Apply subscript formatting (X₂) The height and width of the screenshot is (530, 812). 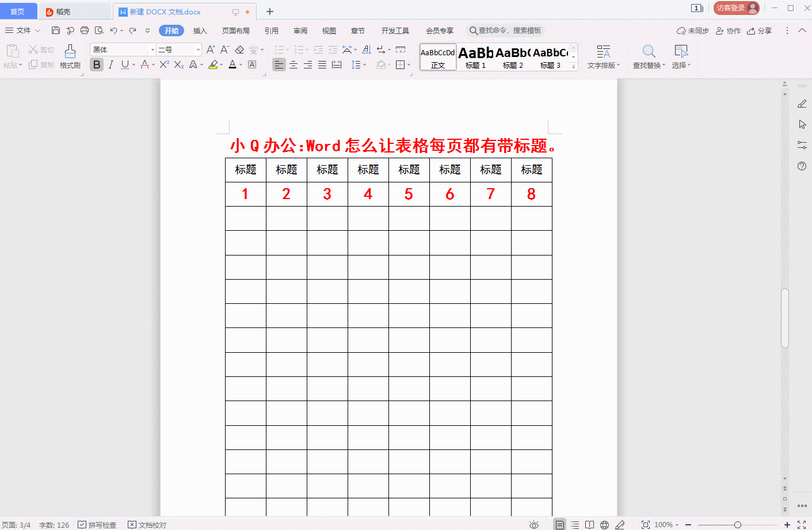(179, 64)
